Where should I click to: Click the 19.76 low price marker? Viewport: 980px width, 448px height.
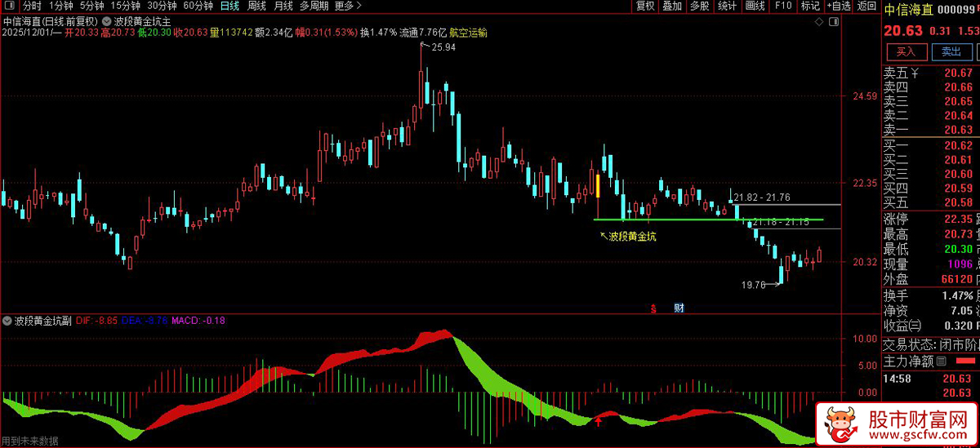click(752, 285)
